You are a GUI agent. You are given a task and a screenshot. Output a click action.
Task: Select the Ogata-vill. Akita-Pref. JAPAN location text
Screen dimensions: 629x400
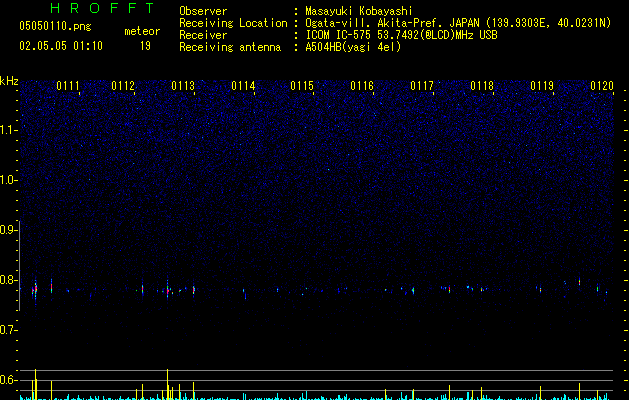tap(458, 23)
